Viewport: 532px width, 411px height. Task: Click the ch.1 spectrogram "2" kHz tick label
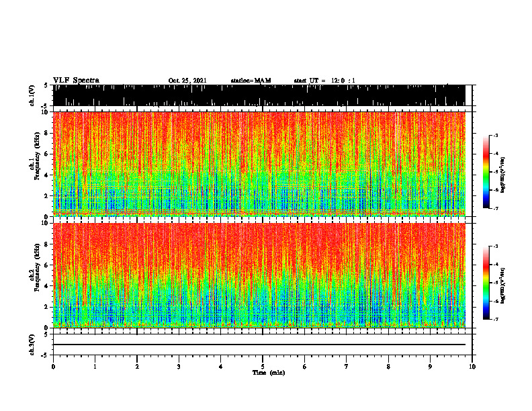pyautogui.click(x=46, y=195)
